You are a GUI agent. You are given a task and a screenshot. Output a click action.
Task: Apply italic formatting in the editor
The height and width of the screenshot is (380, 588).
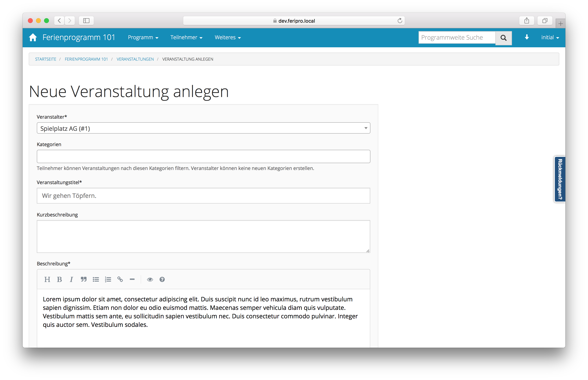(71, 279)
